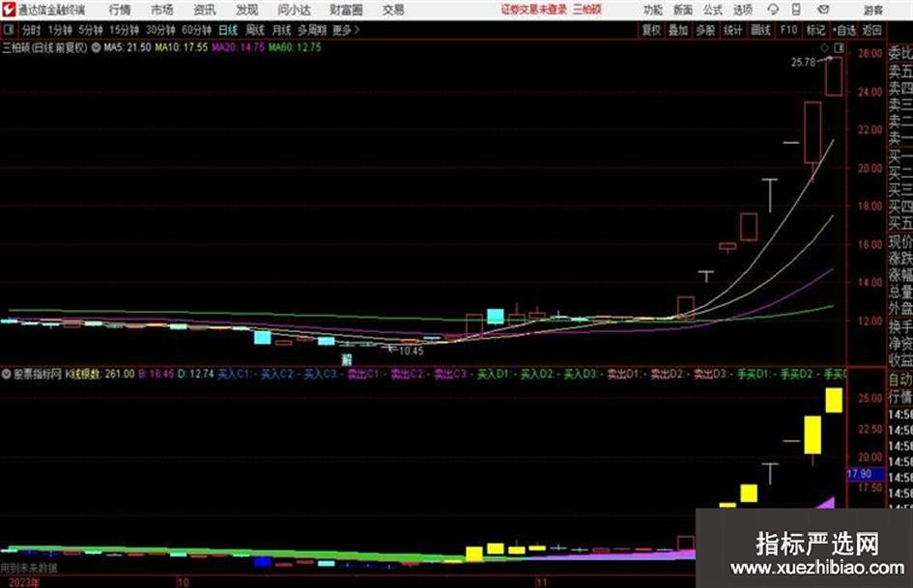
Task: Click the 10.45 low price label
Action: pos(411,351)
